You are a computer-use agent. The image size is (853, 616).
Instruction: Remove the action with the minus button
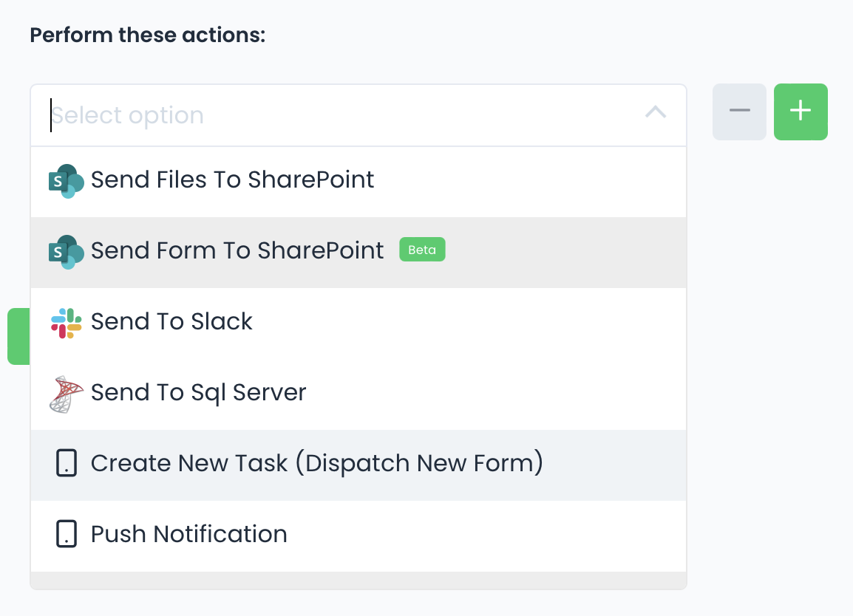[x=739, y=112]
